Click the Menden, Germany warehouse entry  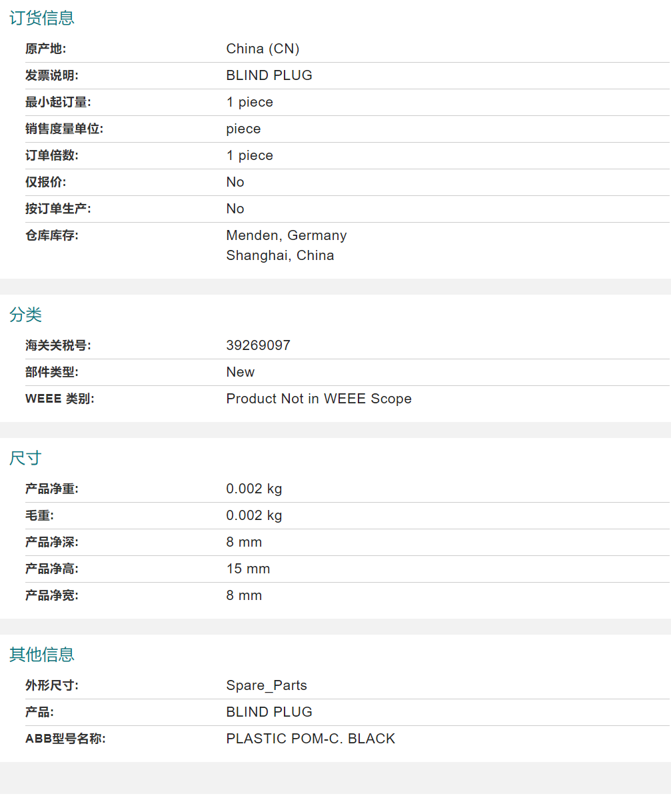286,235
